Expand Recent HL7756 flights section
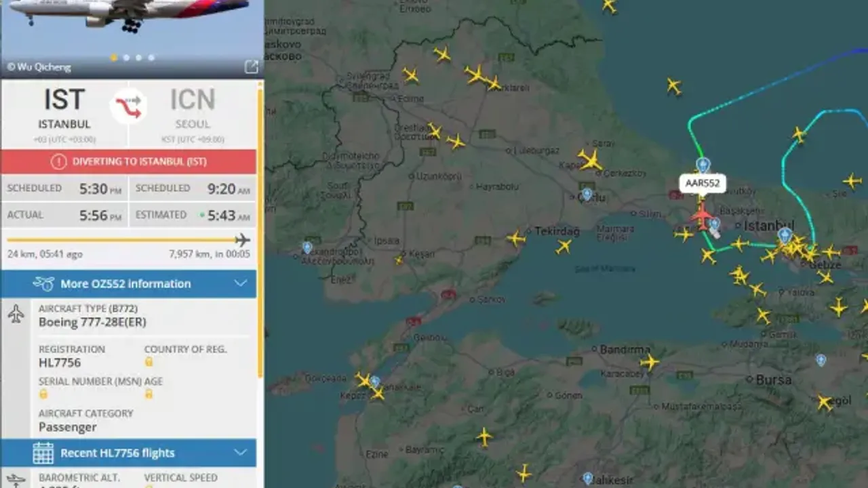Viewport: 868px width, 488px height. pyautogui.click(x=128, y=453)
